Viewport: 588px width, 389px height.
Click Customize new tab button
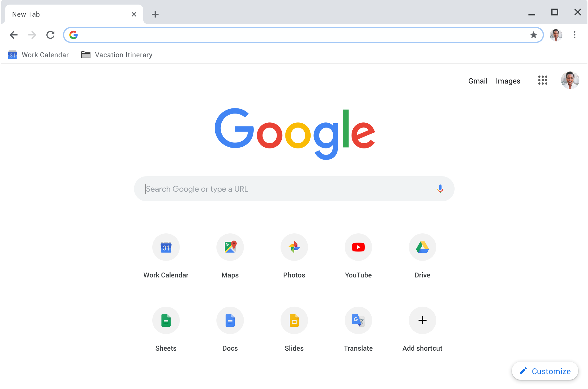pyautogui.click(x=544, y=371)
